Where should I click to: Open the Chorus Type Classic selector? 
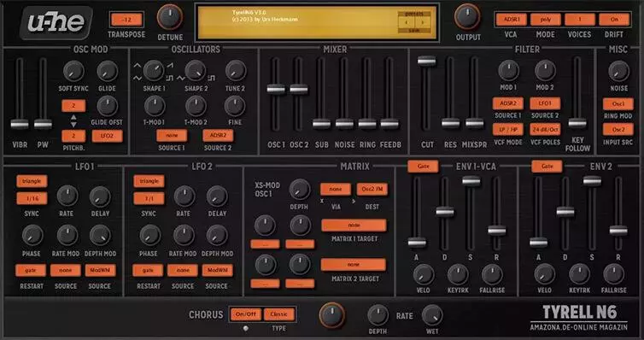[x=279, y=314]
